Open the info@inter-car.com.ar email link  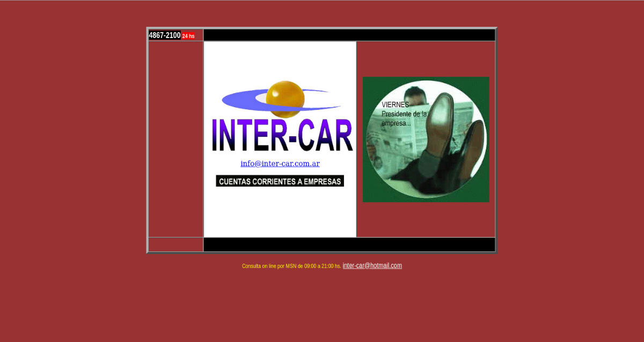280,164
